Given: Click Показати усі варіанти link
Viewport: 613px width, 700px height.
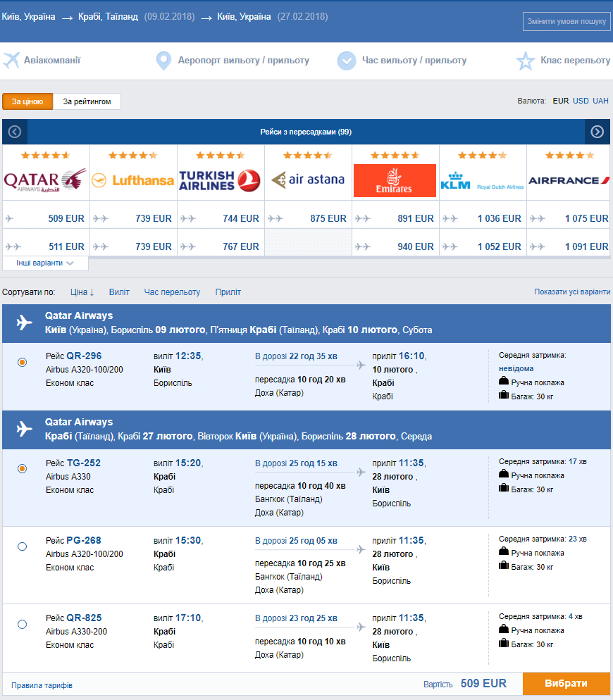Looking at the screenshot, I should point(572,292).
